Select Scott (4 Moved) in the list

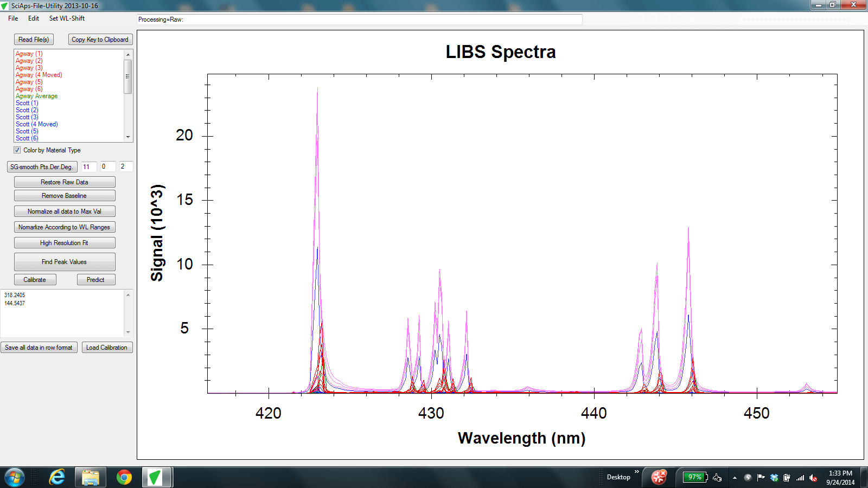[x=36, y=124]
